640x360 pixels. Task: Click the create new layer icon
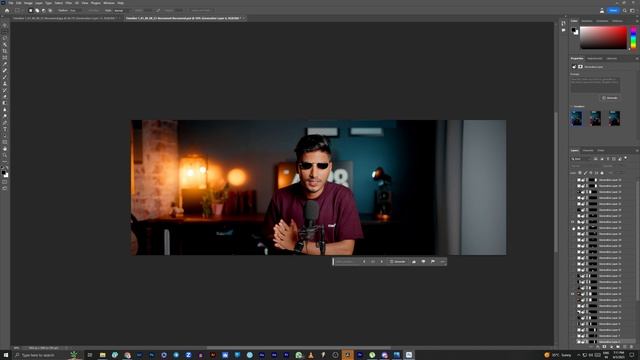[x=624, y=347]
